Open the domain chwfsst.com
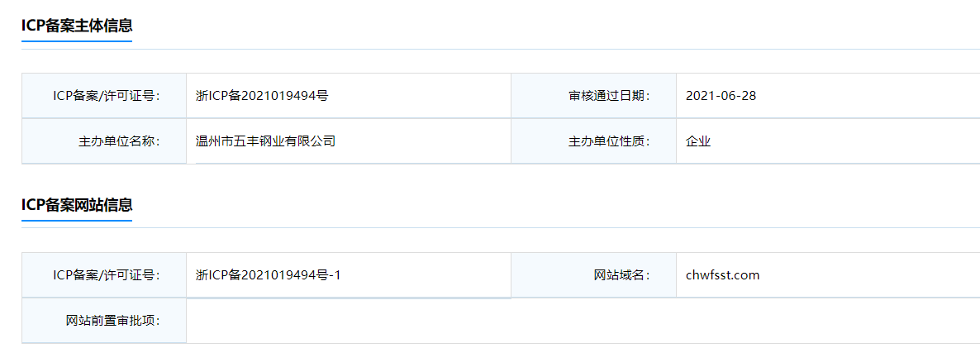The image size is (980, 348). [x=722, y=274]
